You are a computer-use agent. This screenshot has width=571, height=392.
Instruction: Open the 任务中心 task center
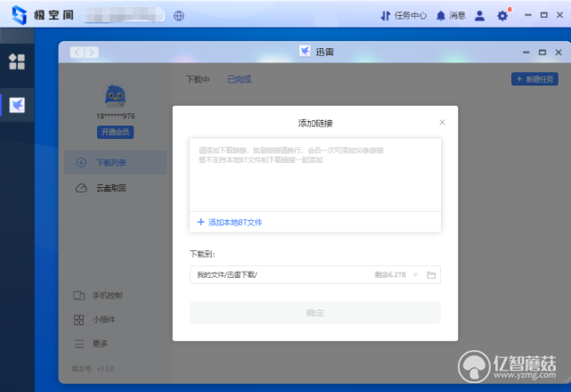coord(404,16)
